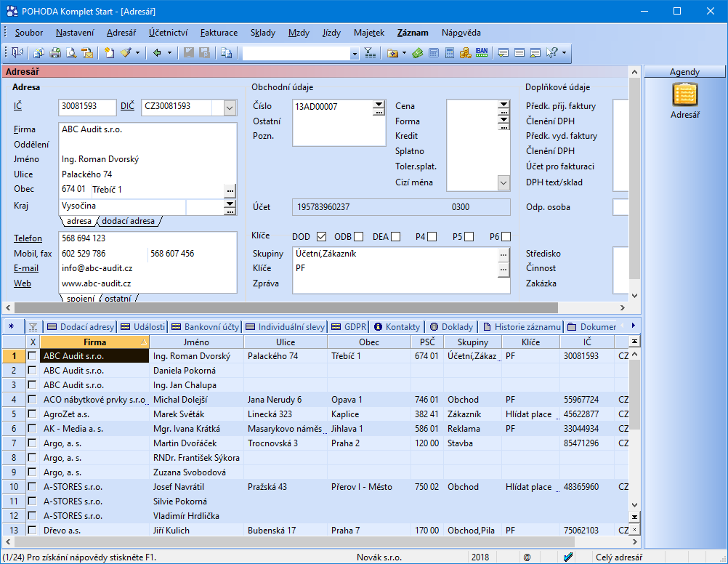Viewport: 728px width, 564px height.
Task: Check the row checkbox for AK - Media a. s.
Action: click(x=32, y=428)
